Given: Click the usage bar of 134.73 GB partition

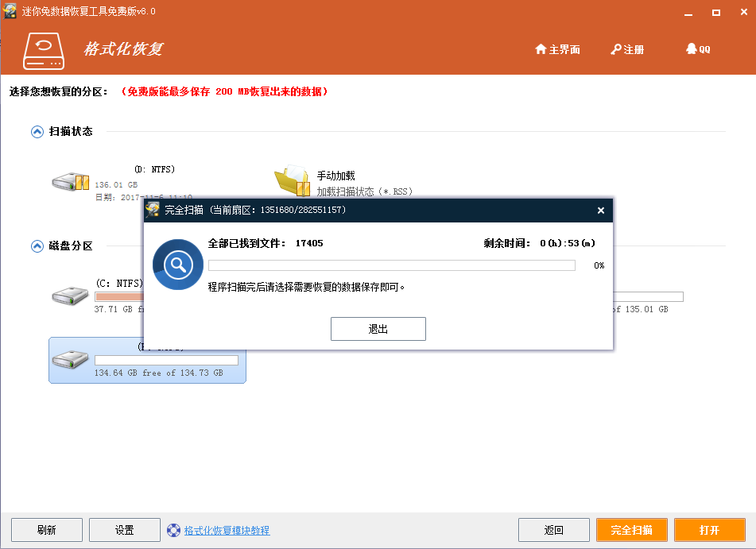Looking at the screenshot, I should (x=166, y=360).
